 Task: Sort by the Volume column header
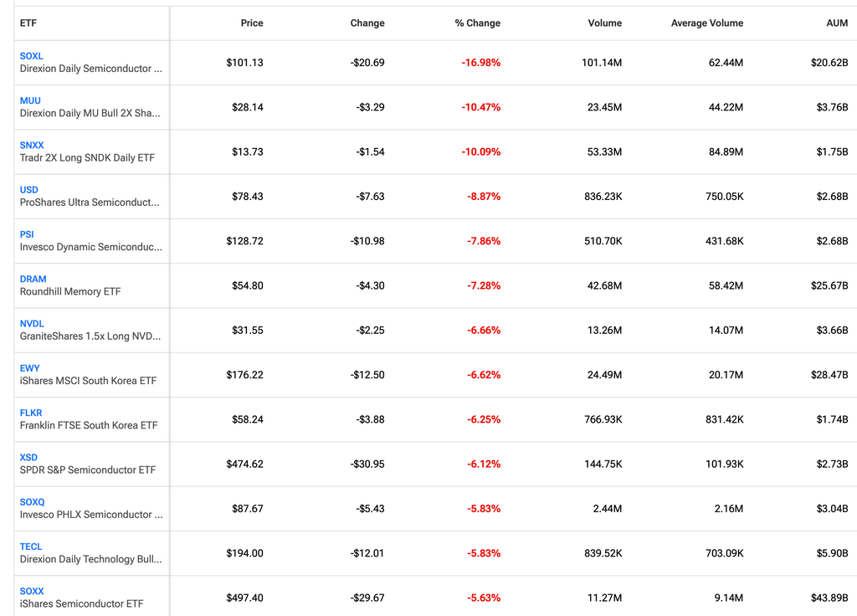(605, 23)
